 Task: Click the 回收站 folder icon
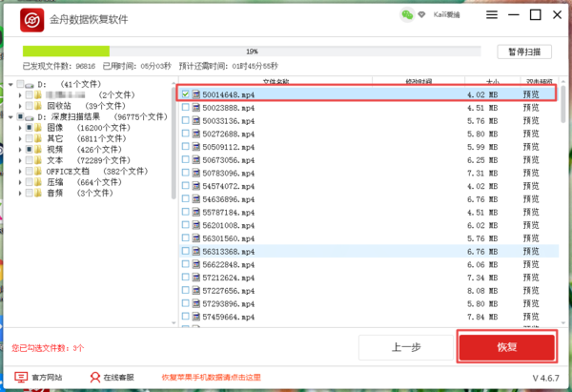[x=38, y=106]
